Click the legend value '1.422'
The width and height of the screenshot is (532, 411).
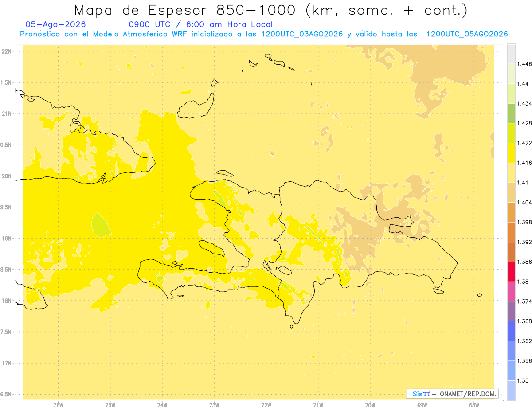click(x=524, y=143)
